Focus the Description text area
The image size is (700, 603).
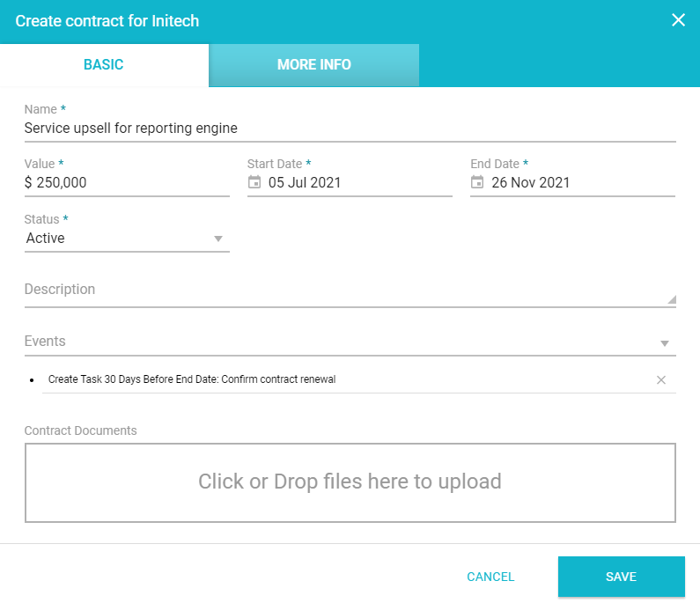(x=343, y=290)
